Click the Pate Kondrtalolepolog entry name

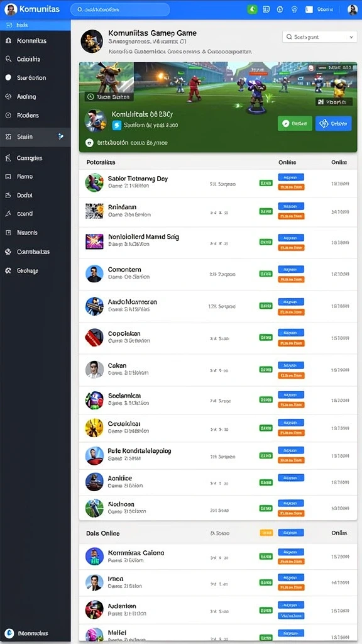coord(140,450)
